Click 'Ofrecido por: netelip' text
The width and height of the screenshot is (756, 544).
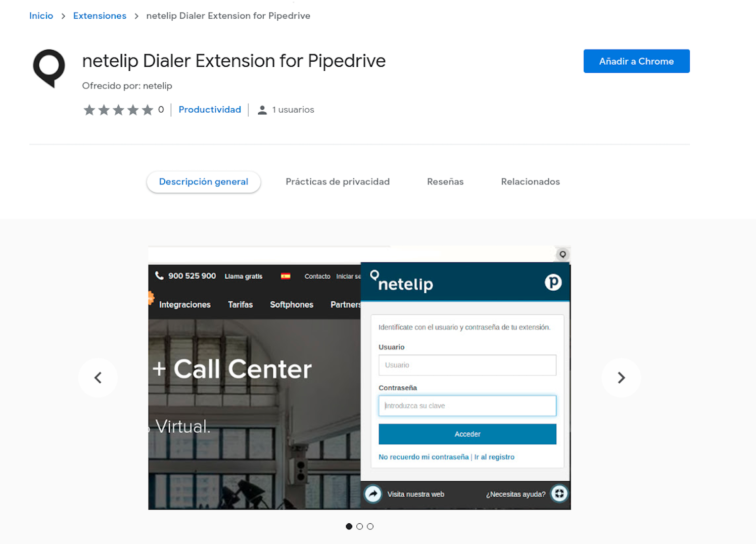pos(127,86)
